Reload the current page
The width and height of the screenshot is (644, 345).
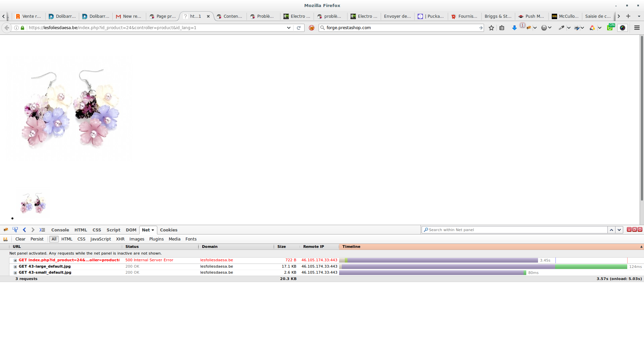(299, 28)
